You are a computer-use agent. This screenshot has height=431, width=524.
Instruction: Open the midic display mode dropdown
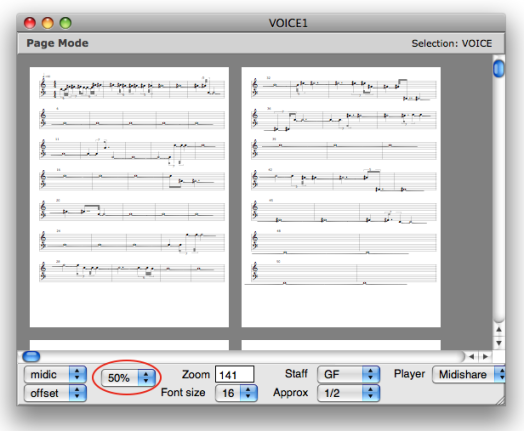pos(55,374)
